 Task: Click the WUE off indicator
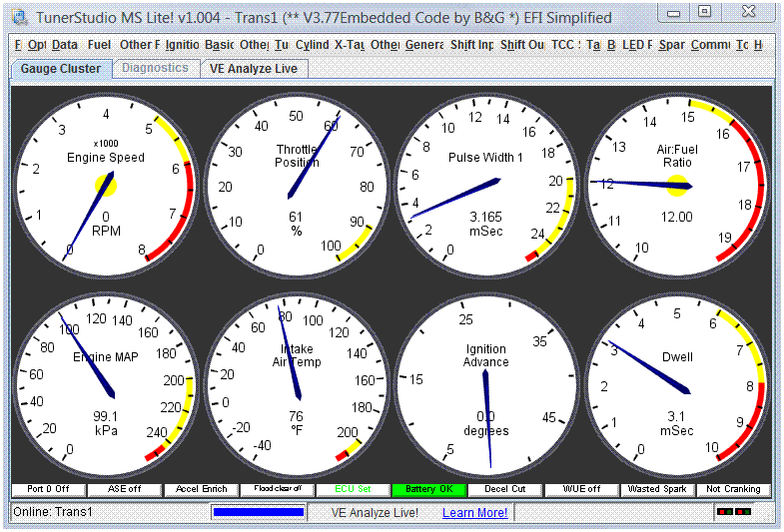pyautogui.click(x=581, y=489)
